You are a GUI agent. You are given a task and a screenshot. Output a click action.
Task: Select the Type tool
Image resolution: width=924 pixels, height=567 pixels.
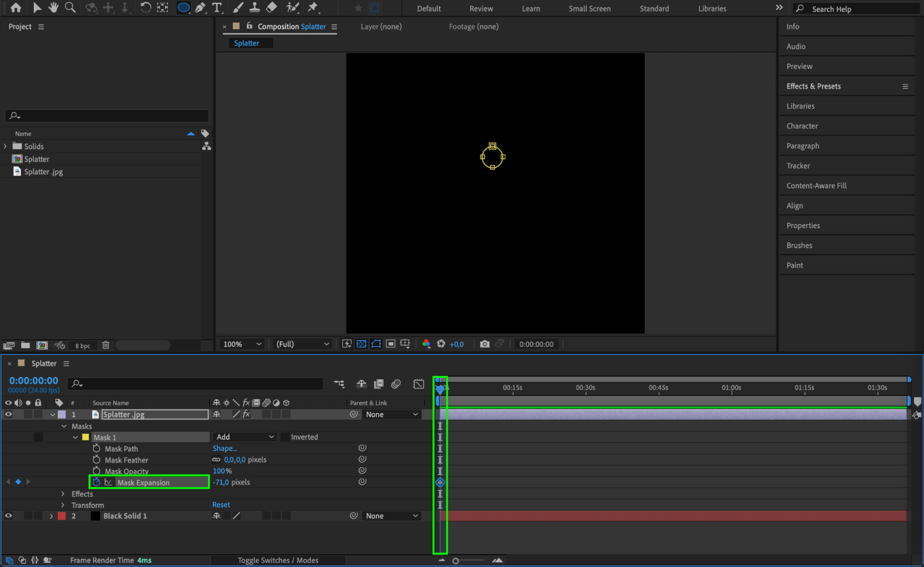(x=216, y=7)
